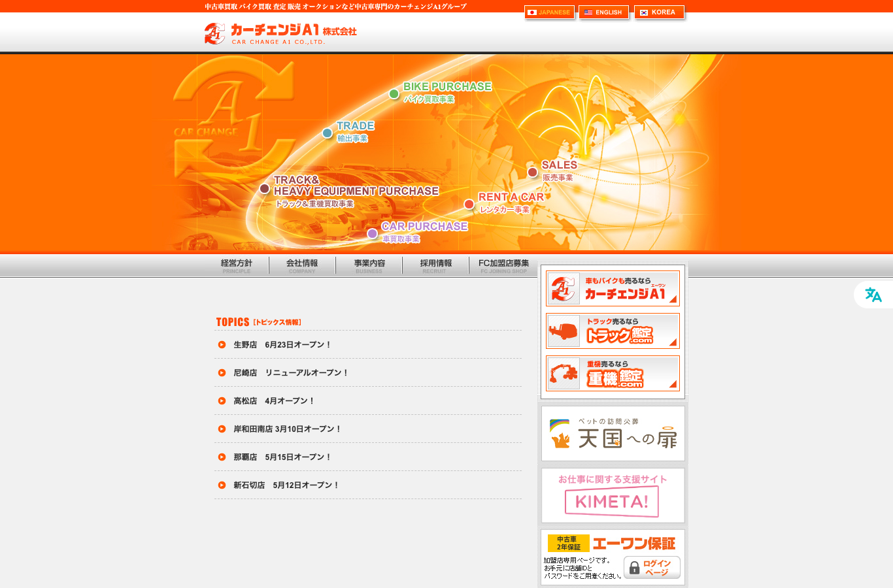Click arrow bullet beside 高松店 topic
The width and height of the screenshot is (893, 588).
222,401
